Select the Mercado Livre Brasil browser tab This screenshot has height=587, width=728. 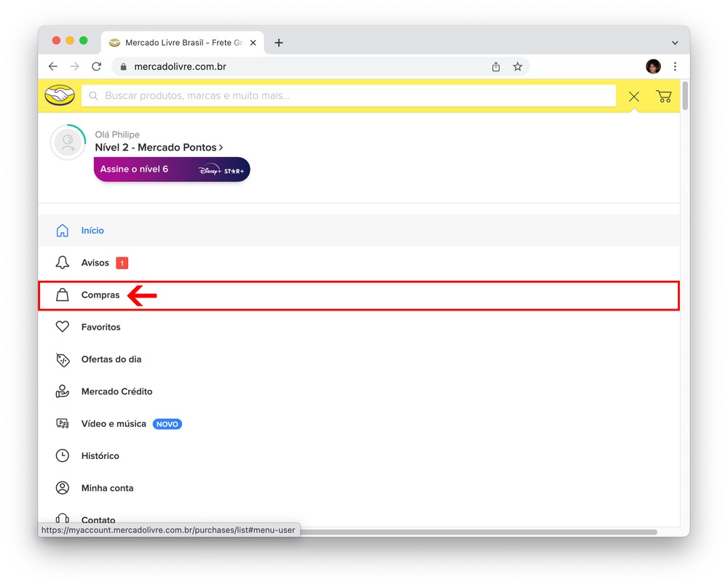tap(183, 43)
